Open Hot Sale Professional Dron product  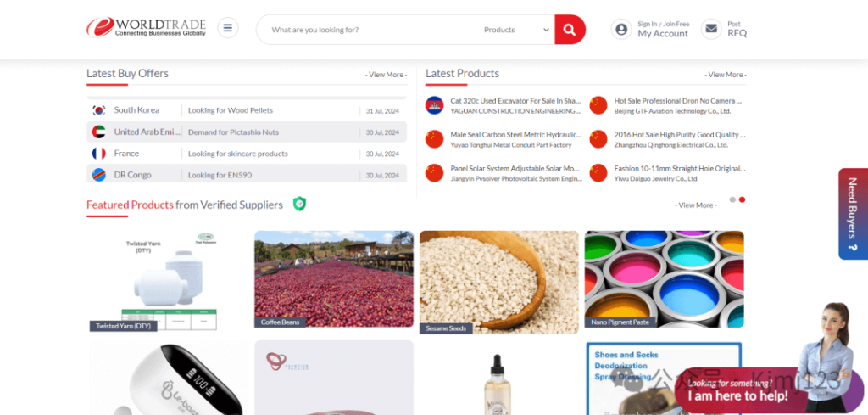click(x=677, y=101)
